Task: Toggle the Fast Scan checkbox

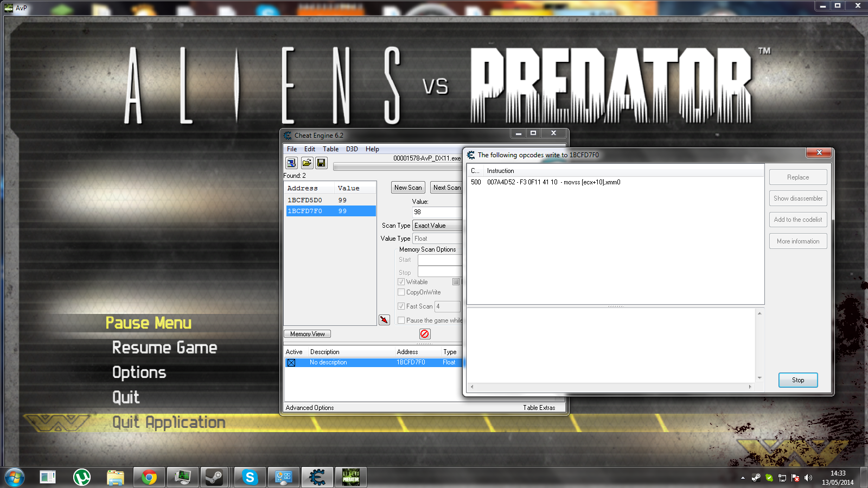Action: tap(401, 306)
